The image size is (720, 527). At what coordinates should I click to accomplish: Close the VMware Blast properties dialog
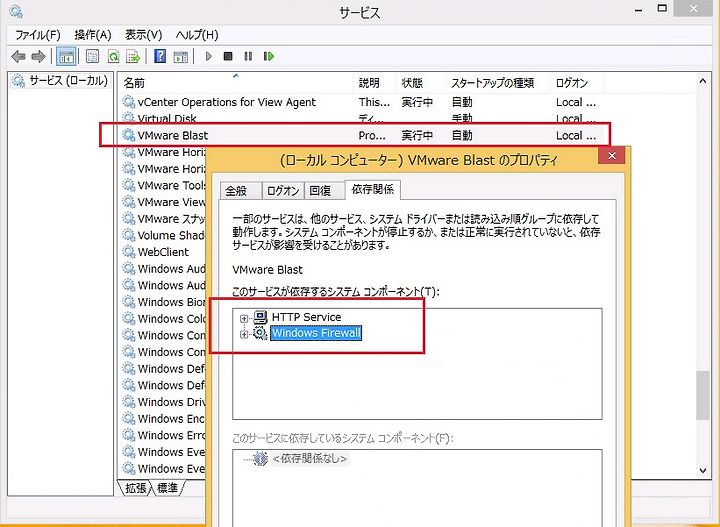[x=612, y=156]
